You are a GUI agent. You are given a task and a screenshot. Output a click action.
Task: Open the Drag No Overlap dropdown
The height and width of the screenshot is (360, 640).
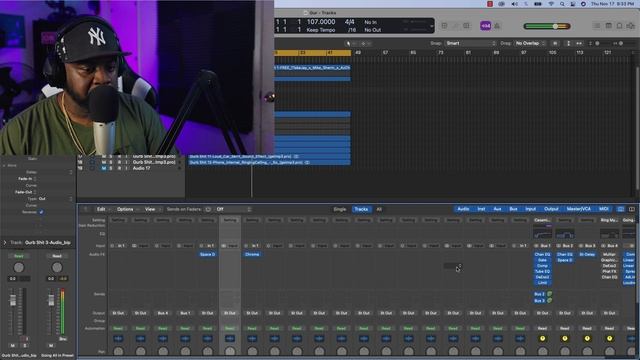coord(530,43)
